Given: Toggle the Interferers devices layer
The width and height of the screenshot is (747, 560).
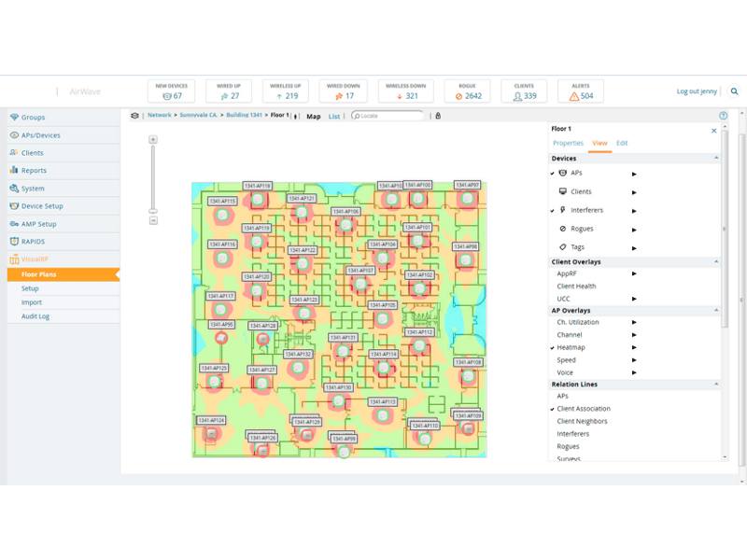Looking at the screenshot, I should [580, 211].
